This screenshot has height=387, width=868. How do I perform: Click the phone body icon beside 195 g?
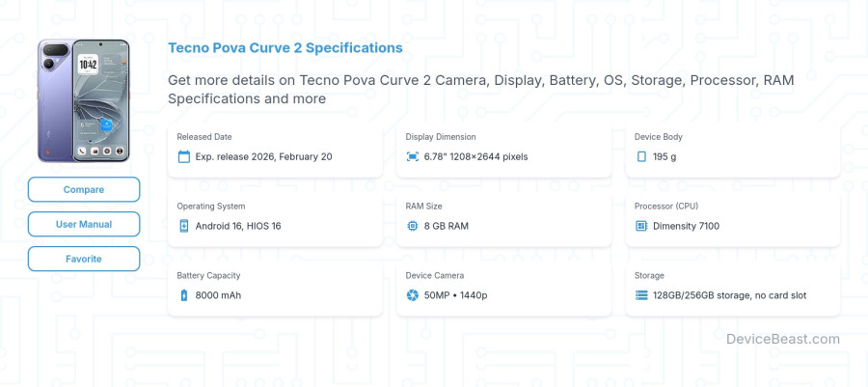click(641, 156)
